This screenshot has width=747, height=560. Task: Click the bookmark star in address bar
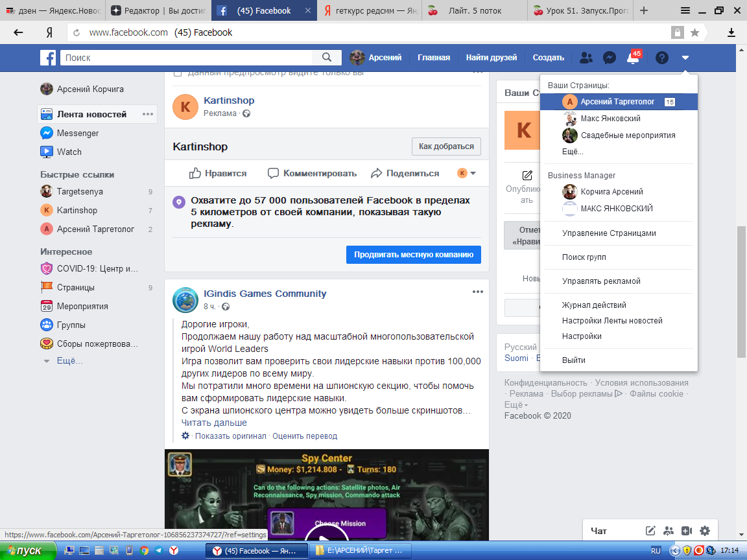coord(694,32)
